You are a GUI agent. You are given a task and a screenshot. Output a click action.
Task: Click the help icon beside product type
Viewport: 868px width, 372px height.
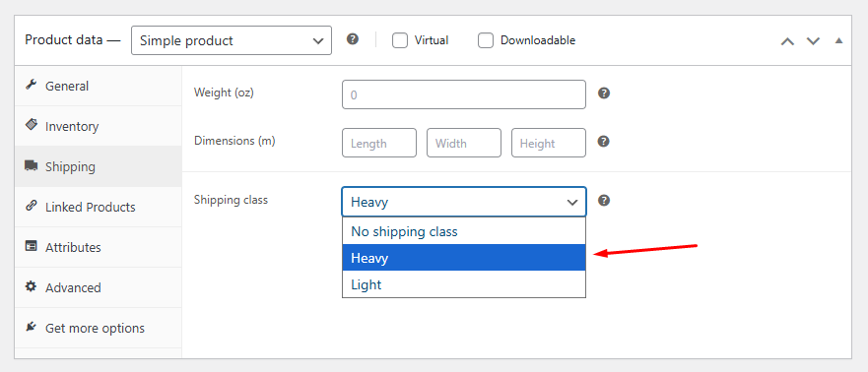point(353,39)
